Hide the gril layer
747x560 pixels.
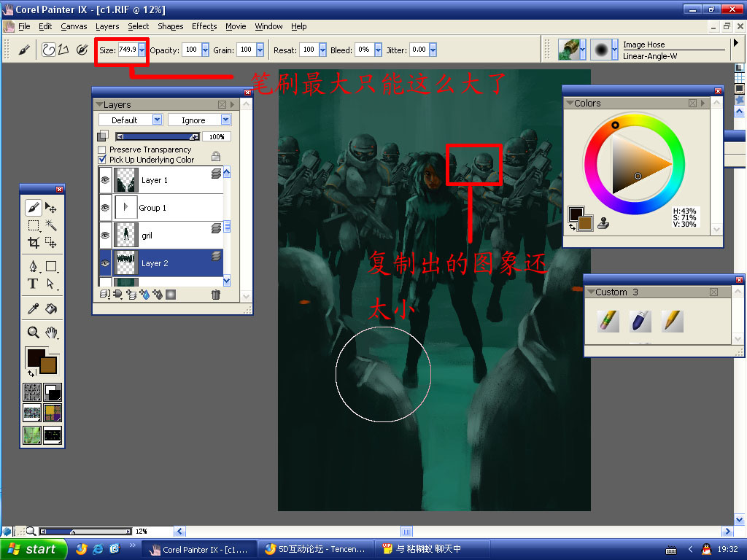(x=105, y=236)
